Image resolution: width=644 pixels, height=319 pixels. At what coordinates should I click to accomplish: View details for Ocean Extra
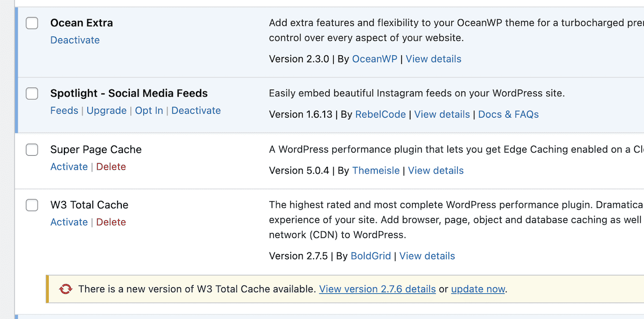tap(434, 59)
